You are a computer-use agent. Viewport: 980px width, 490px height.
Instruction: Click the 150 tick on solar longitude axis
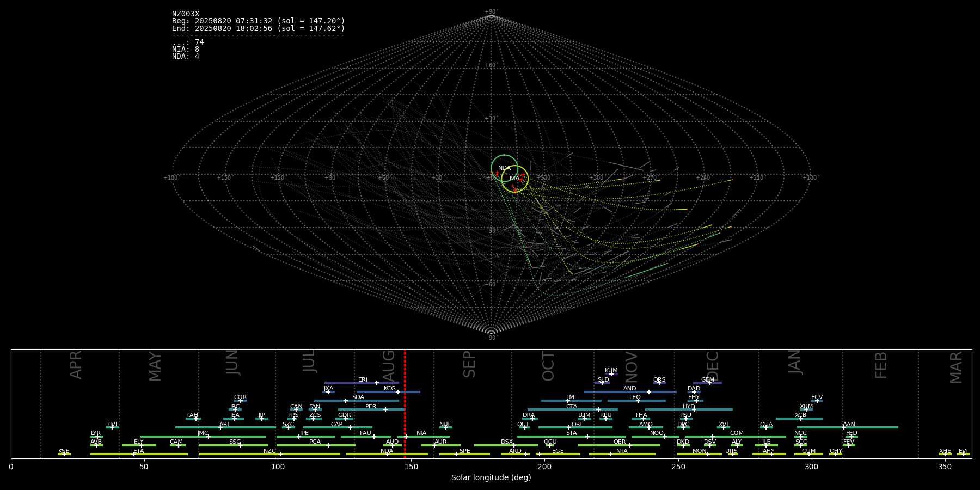(411, 467)
